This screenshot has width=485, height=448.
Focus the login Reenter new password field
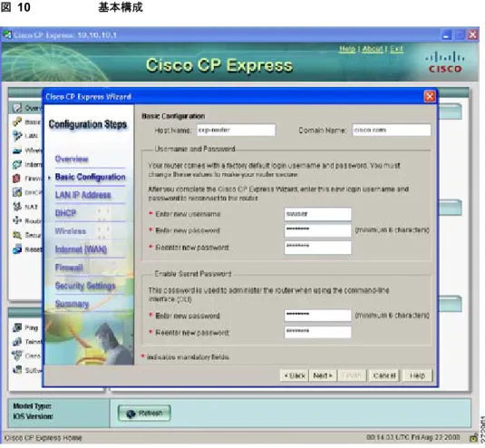click(317, 248)
